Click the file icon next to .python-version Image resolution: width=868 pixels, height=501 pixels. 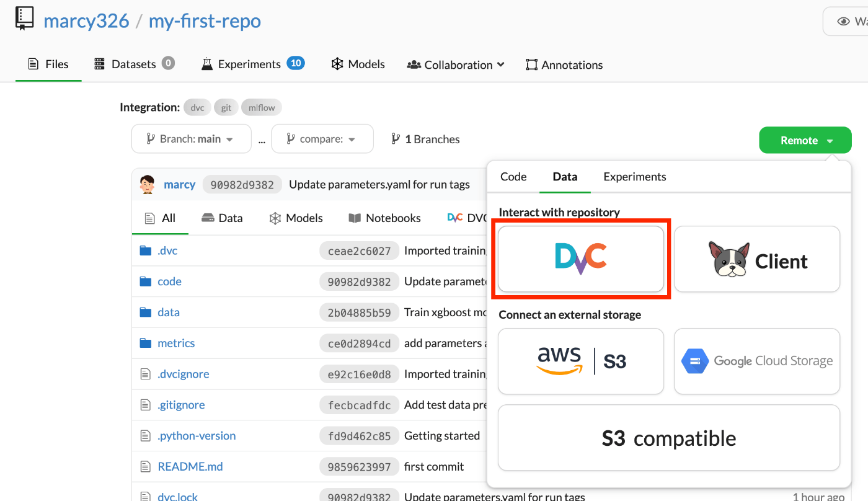click(146, 436)
